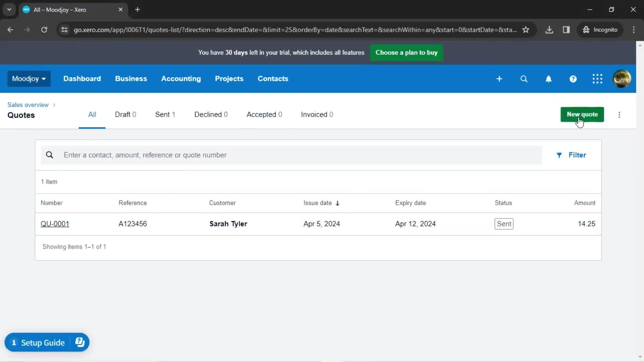Click the 14.25 amount cell
644x362 pixels.
pyautogui.click(x=586, y=224)
